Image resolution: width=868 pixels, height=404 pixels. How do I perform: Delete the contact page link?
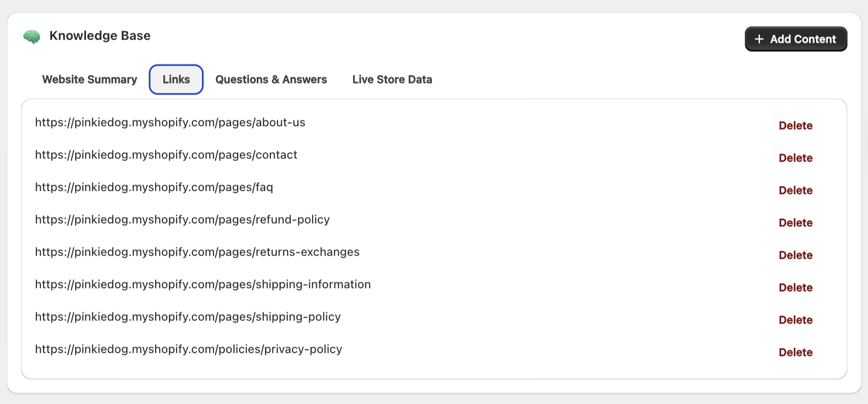[795, 158]
